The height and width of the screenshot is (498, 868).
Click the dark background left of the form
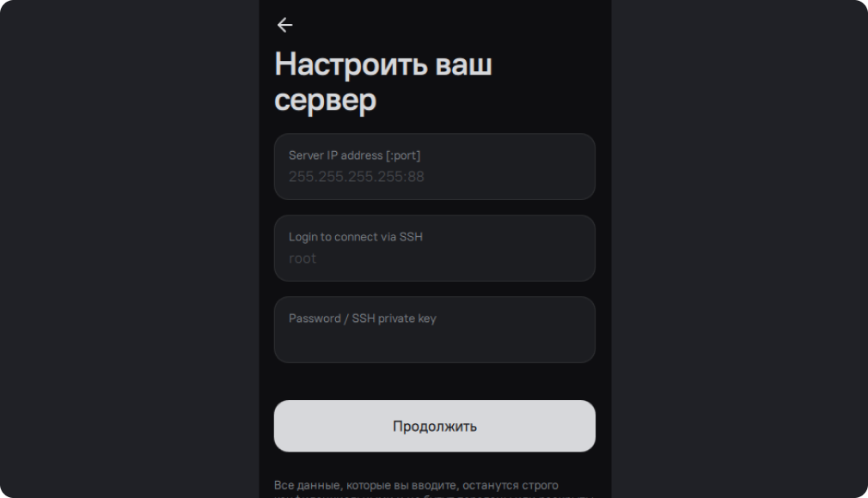tap(130, 249)
